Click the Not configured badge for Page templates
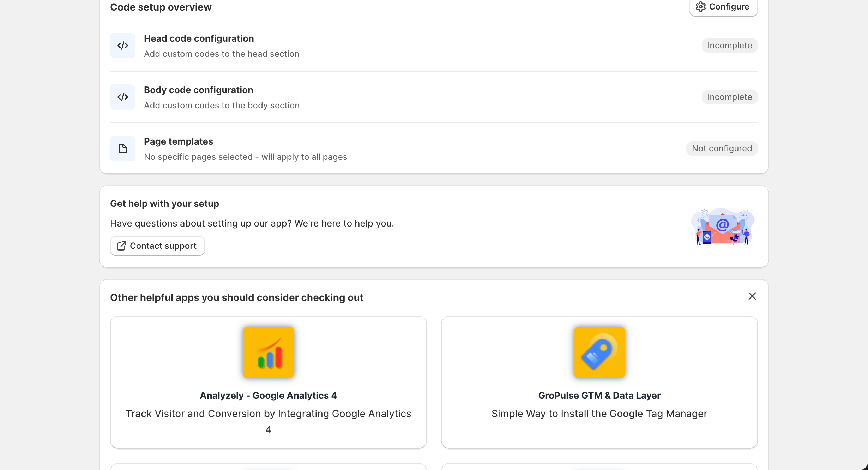868x470 pixels. 722,148
